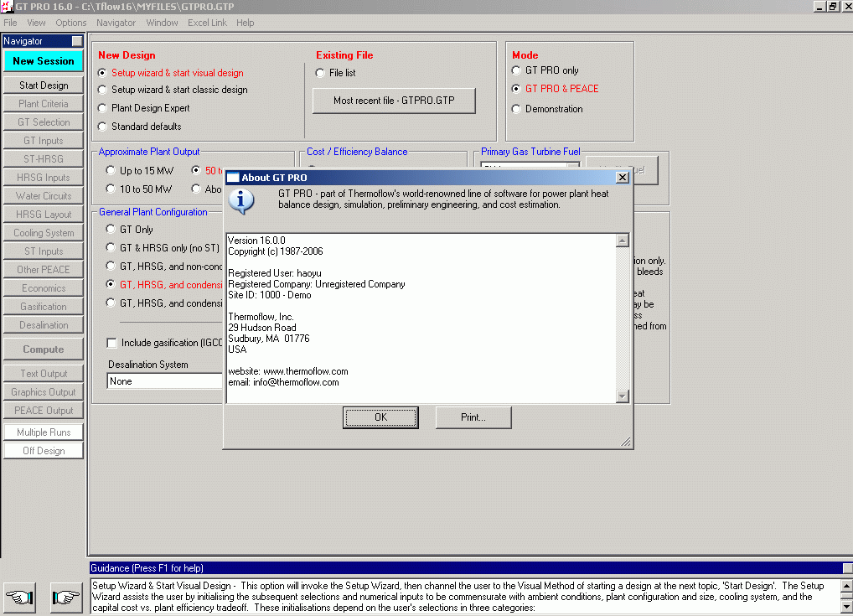Click the 'website: www.thermoflow.com' text line
This screenshot has height=616, width=853.
click(x=287, y=371)
